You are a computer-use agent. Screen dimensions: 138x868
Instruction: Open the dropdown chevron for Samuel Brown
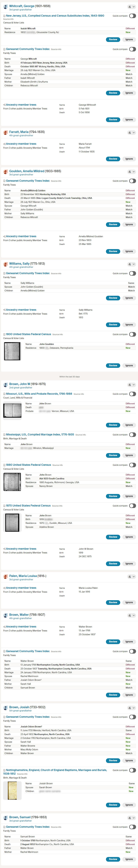click(134, 818)
